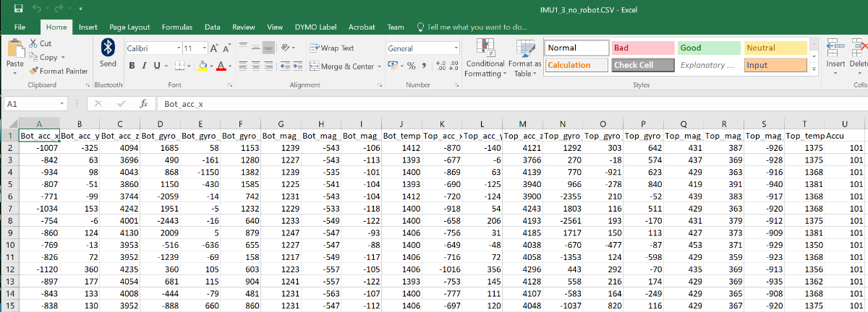Switch to the Formulas tab

pos(176,27)
